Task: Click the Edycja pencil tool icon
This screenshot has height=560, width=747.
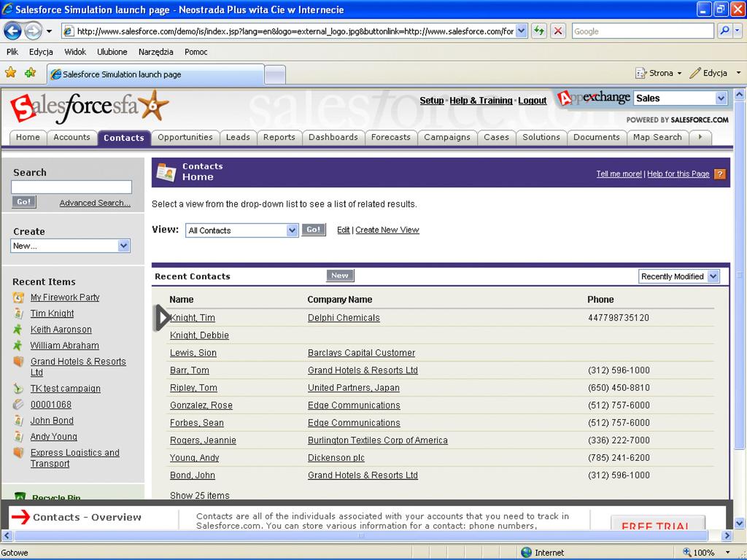Action: click(695, 73)
